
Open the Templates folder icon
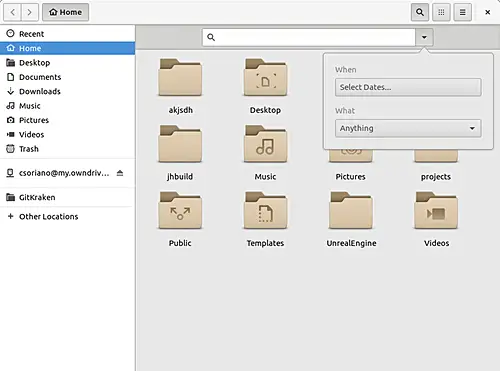tap(265, 210)
